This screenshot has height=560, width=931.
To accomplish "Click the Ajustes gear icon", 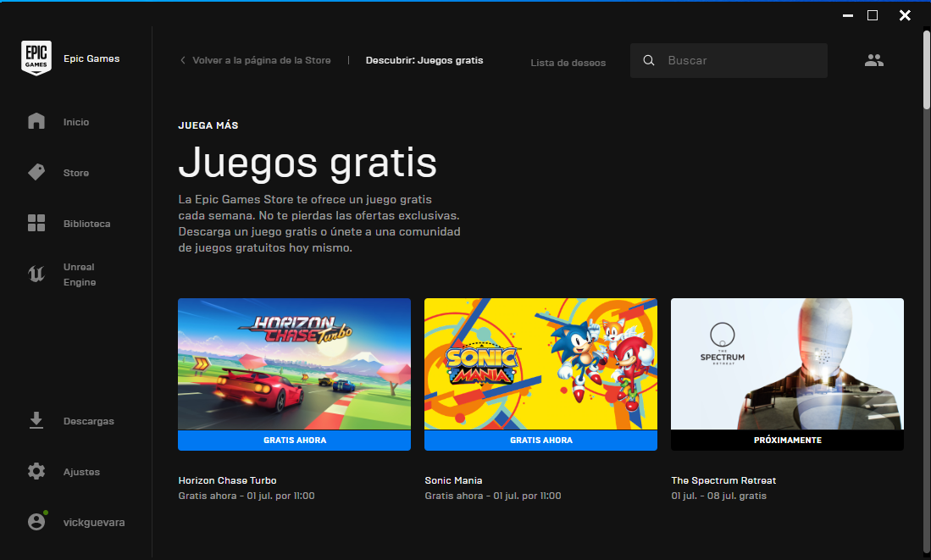I will point(36,472).
